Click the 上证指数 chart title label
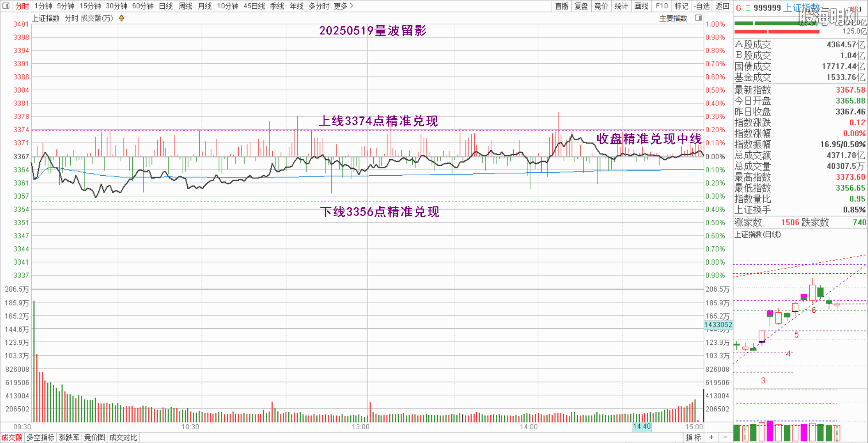Image resolution: width=868 pixels, height=443 pixels. pyautogui.click(x=46, y=18)
